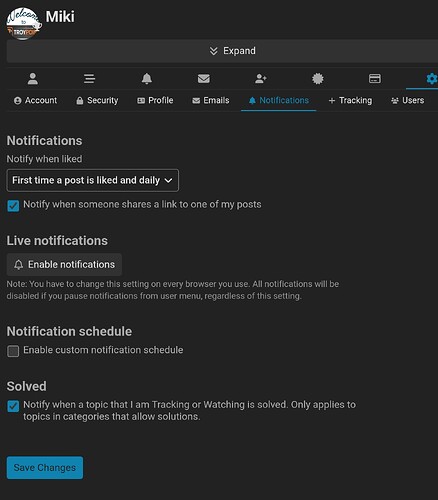Toggle notify when someone shares link checkbox
The image size is (438, 500).
pos(13,206)
